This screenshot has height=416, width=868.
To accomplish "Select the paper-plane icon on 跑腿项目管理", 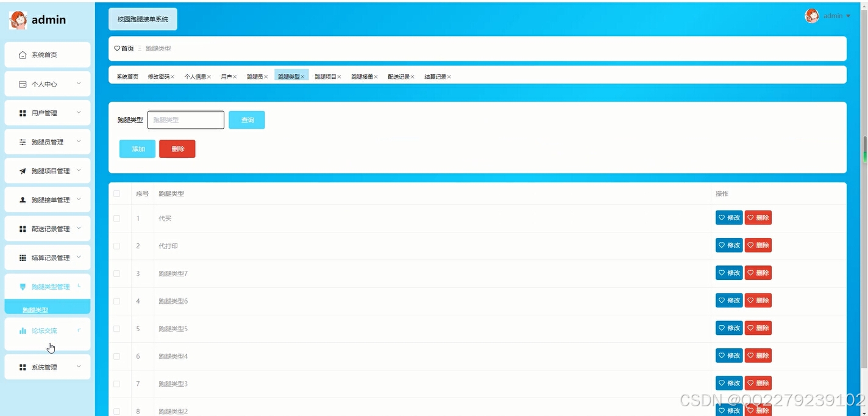I will point(23,170).
